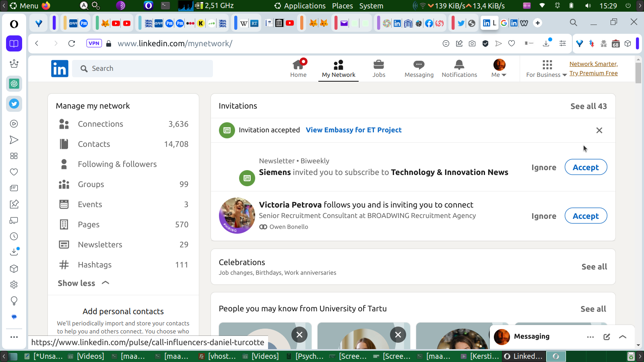644x362 pixels.
Task: Accept Victoria Petrova's connection invitation
Action: click(x=586, y=216)
